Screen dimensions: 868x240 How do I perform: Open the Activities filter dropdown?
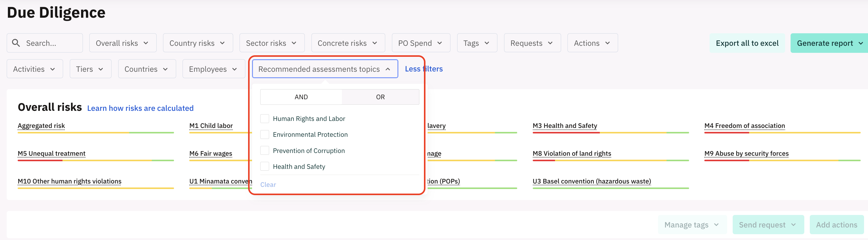point(35,69)
